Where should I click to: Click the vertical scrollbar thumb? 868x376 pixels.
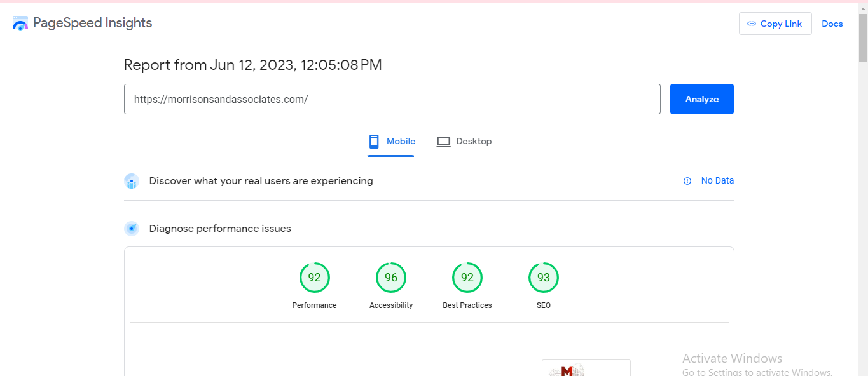click(862, 38)
